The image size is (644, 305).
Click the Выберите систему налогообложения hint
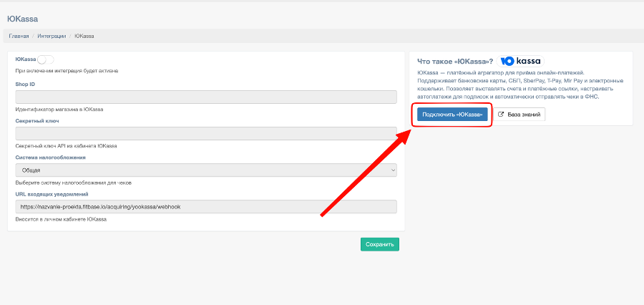click(74, 183)
